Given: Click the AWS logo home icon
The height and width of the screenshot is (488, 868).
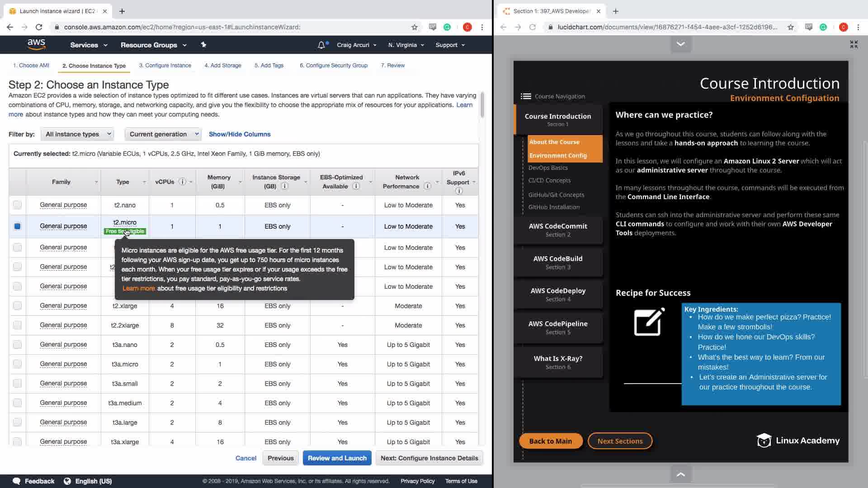Looking at the screenshot, I should point(36,44).
